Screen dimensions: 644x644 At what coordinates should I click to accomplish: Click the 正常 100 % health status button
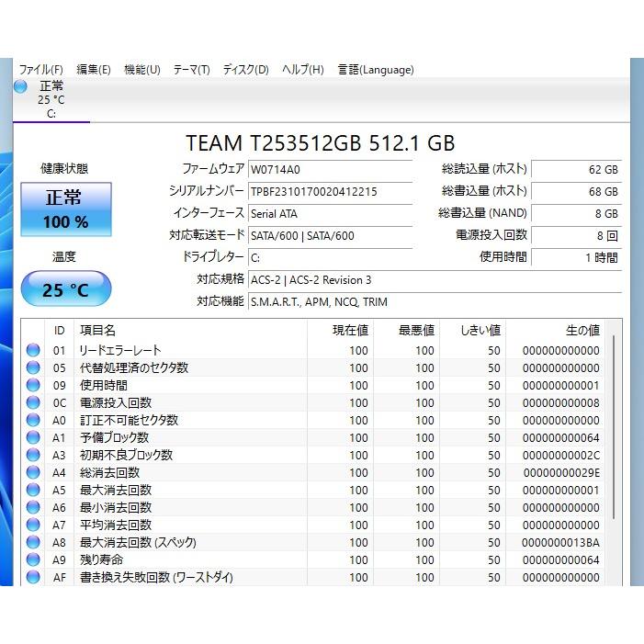66,209
